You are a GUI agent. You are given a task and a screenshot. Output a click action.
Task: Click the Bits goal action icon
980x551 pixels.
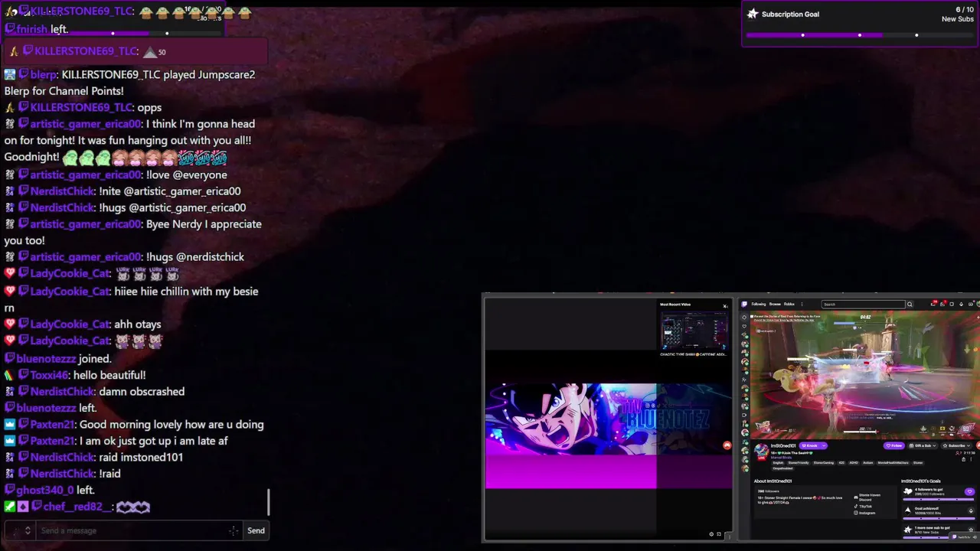[971, 510]
